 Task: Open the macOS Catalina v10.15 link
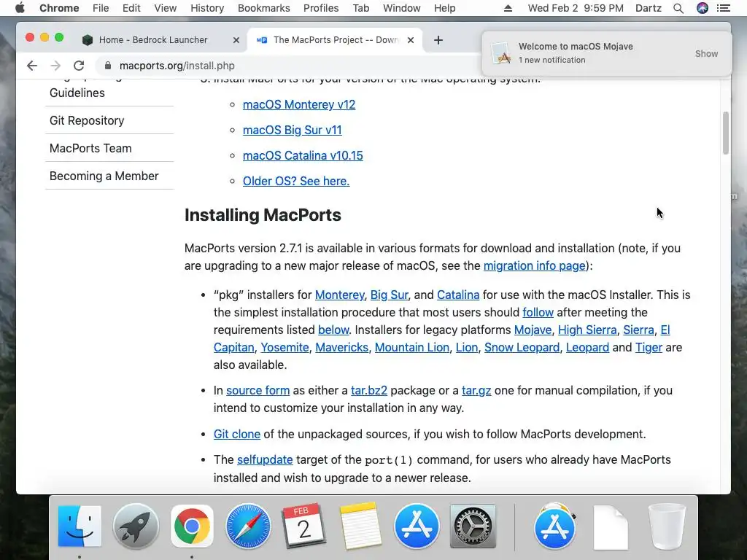(x=303, y=155)
